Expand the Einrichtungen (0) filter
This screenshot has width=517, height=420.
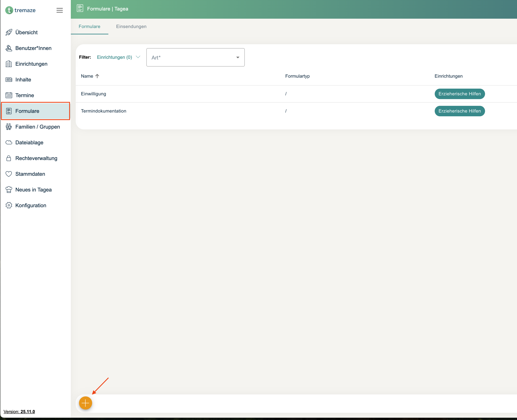[118, 57]
